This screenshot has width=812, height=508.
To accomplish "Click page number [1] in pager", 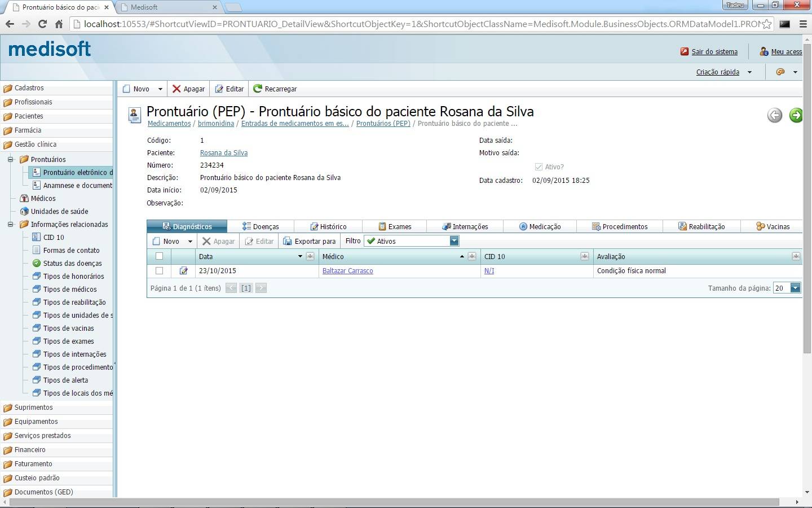I will click(x=246, y=288).
